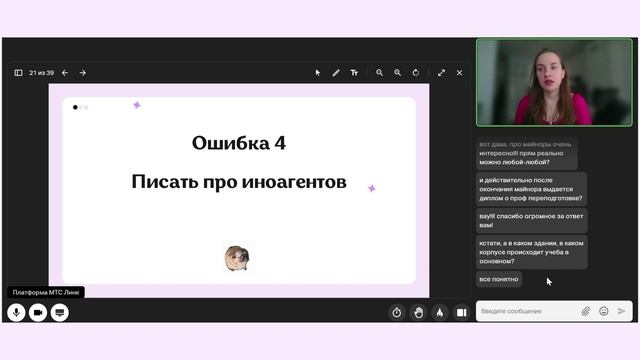Image resolution: width=640 pixels, height=360 pixels.
Task: Click the chat message about 'в каком здании'
Action: pyautogui.click(x=531, y=252)
